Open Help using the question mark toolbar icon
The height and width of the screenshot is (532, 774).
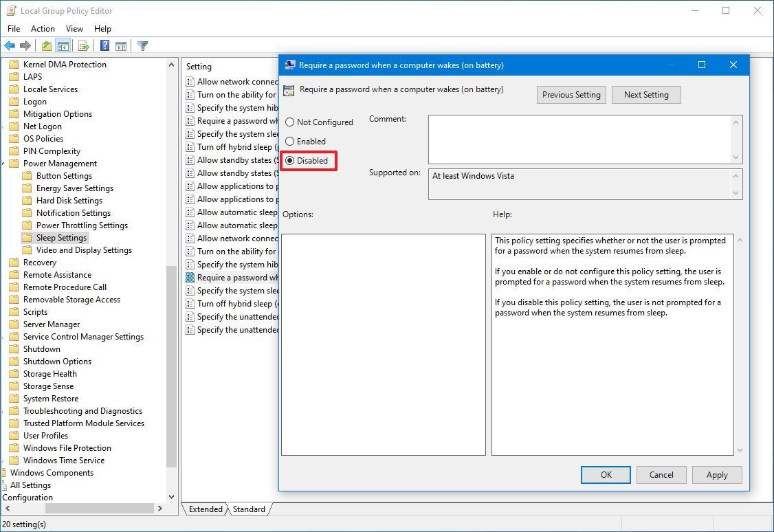pyautogui.click(x=103, y=45)
